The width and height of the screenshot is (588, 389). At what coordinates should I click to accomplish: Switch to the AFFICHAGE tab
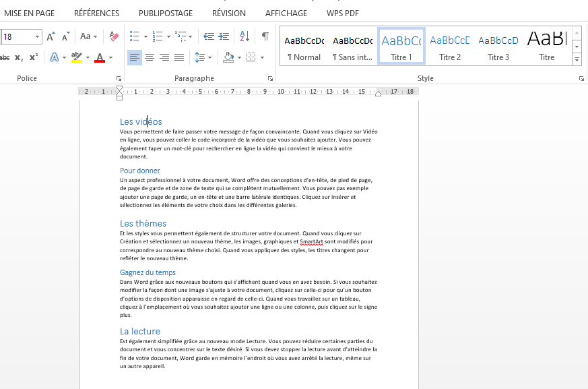click(x=286, y=13)
